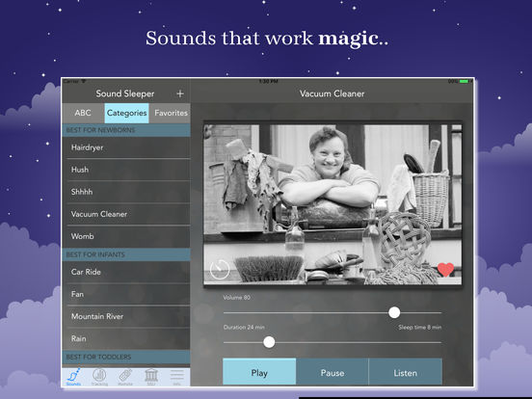Click the Sleep time 8 min label
Screen dimensions: 532x399
pyautogui.click(x=419, y=328)
